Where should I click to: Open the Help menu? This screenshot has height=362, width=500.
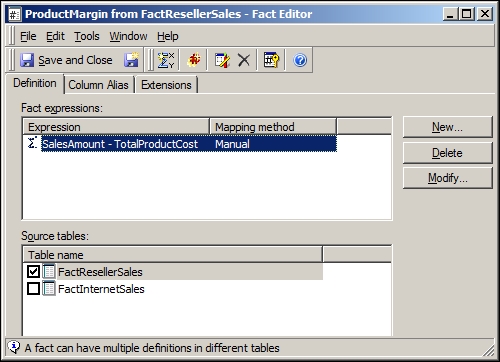tap(168, 36)
